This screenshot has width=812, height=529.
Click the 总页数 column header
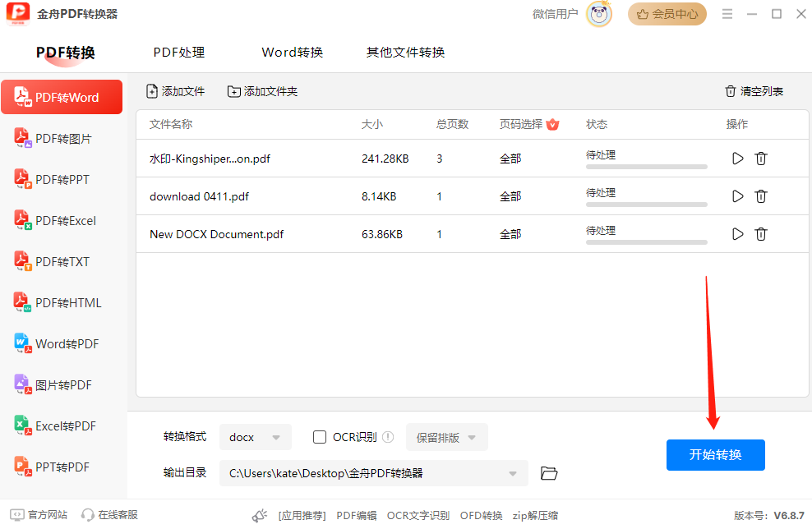452,124
